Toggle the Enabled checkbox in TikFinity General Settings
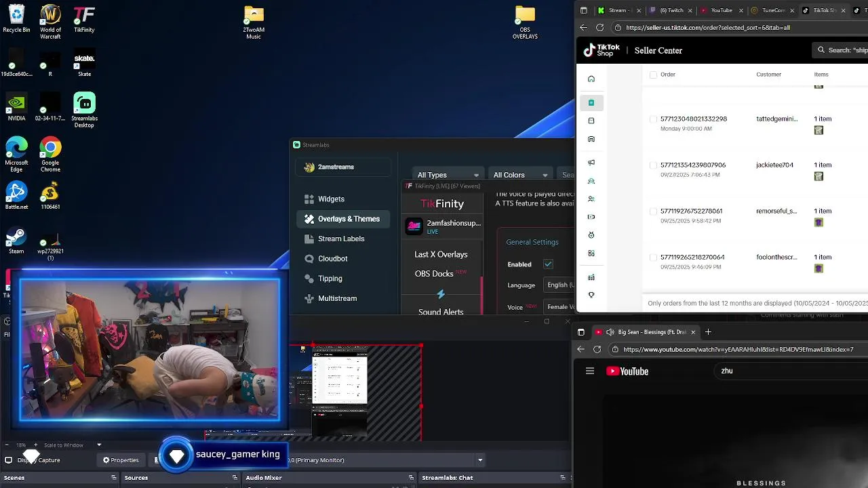This screenshot has width=868, height=488. pos(548,264)
